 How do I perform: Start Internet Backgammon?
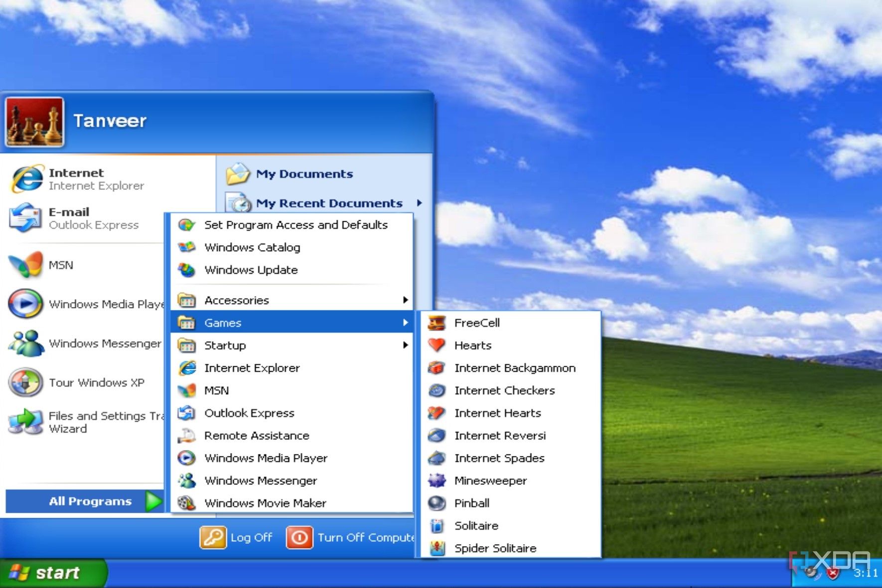click(514, 368)
